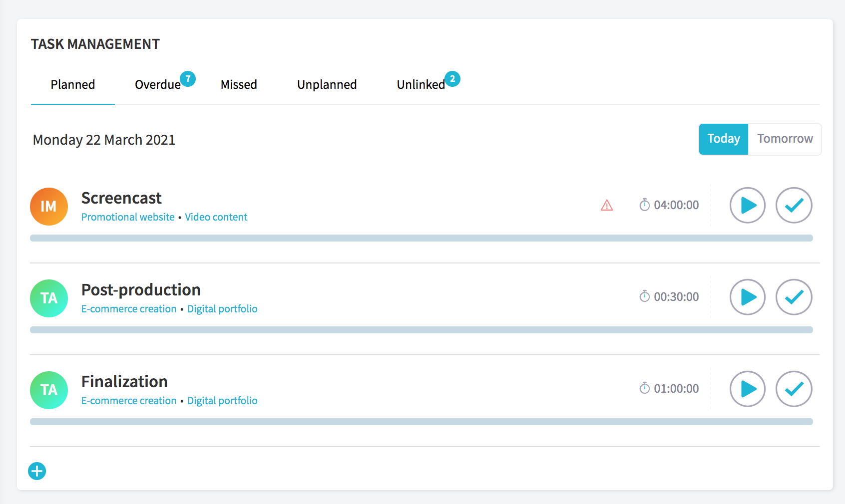Click the TASK MANAGEMENT heading
This screenshot has width=845, height=504.
point(95,44)
